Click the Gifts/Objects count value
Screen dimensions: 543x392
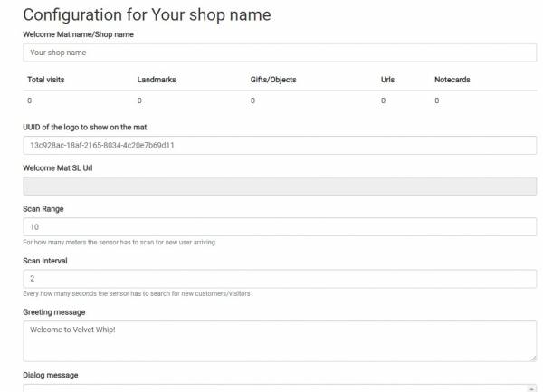[x=252, y=100]
